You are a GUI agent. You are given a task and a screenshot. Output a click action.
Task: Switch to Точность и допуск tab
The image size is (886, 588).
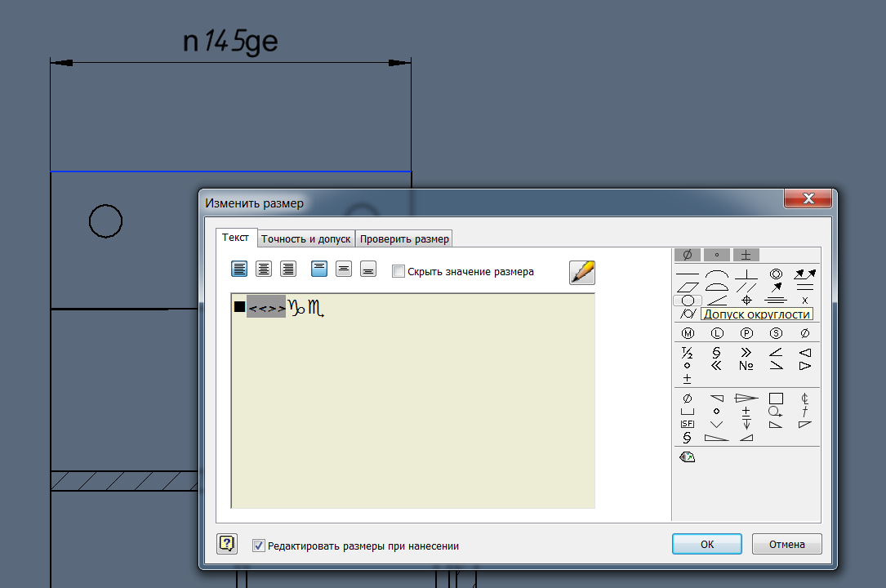click(306, 239)
